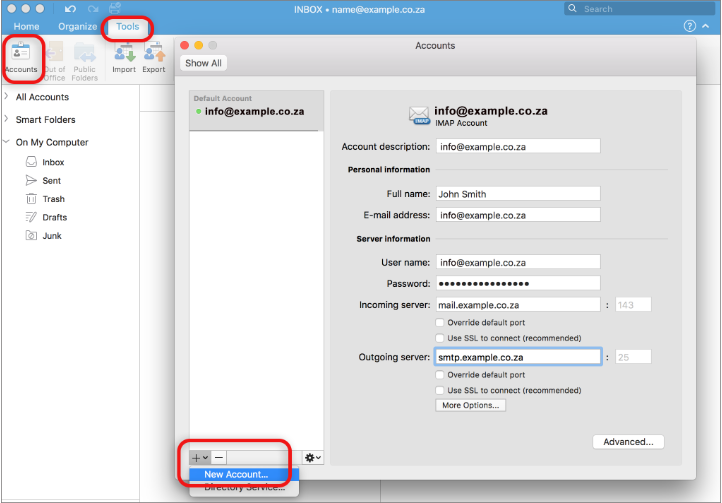The image size is (722, 503).
Task: Expand the Smart Folders group
Action: tap(6, 119)
